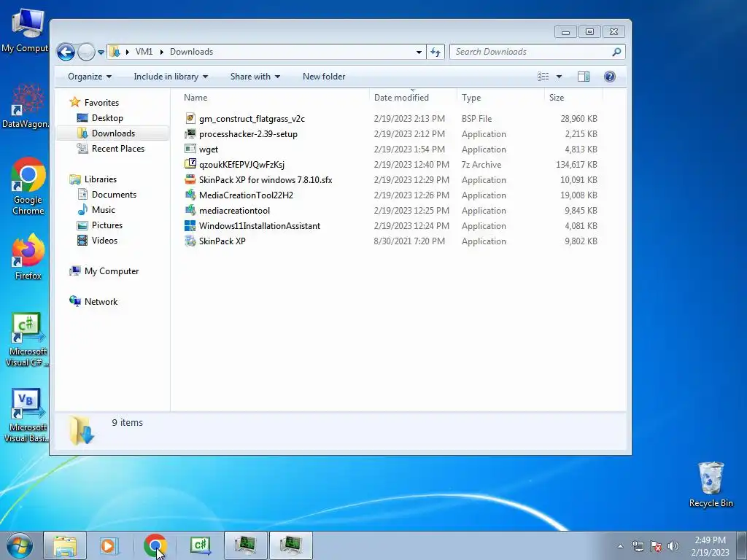Select the Firefox desktop shortcut
Screen dimensions: 747x560
[28, 257]
